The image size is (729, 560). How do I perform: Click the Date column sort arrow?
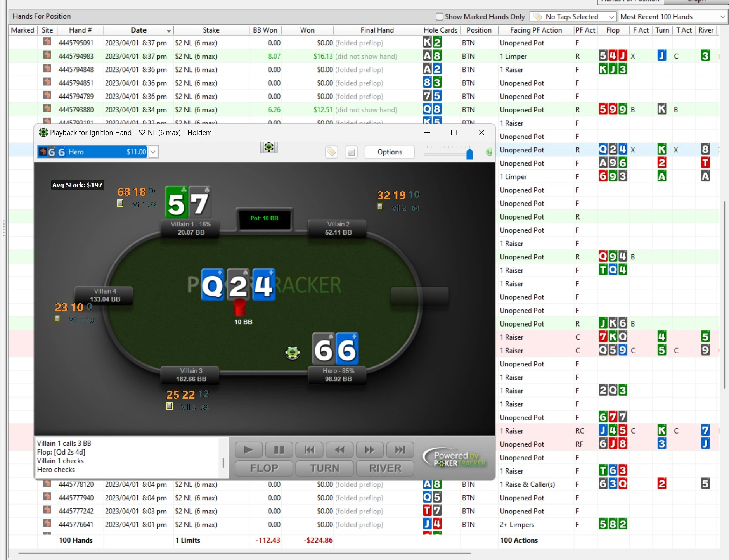coord(169,31)
